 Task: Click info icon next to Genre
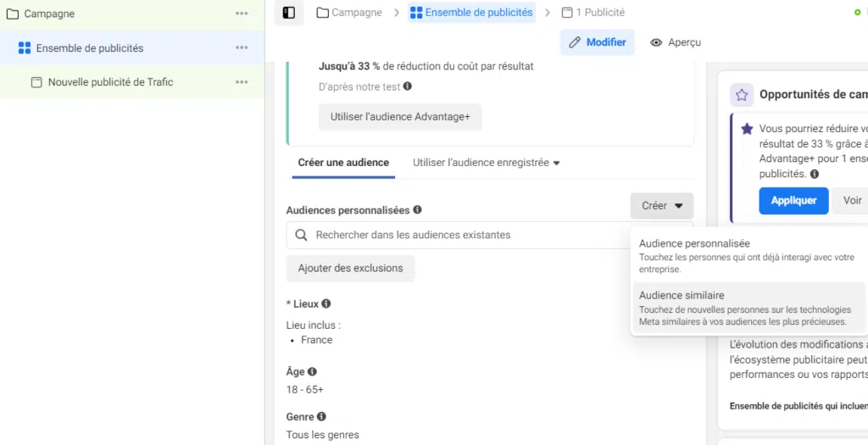(x=321, y=416)
